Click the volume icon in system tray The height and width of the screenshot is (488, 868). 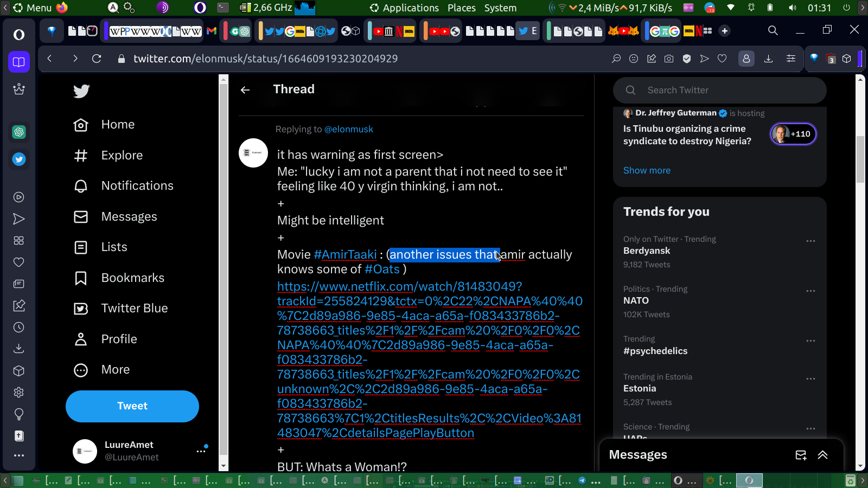[793, 8]
